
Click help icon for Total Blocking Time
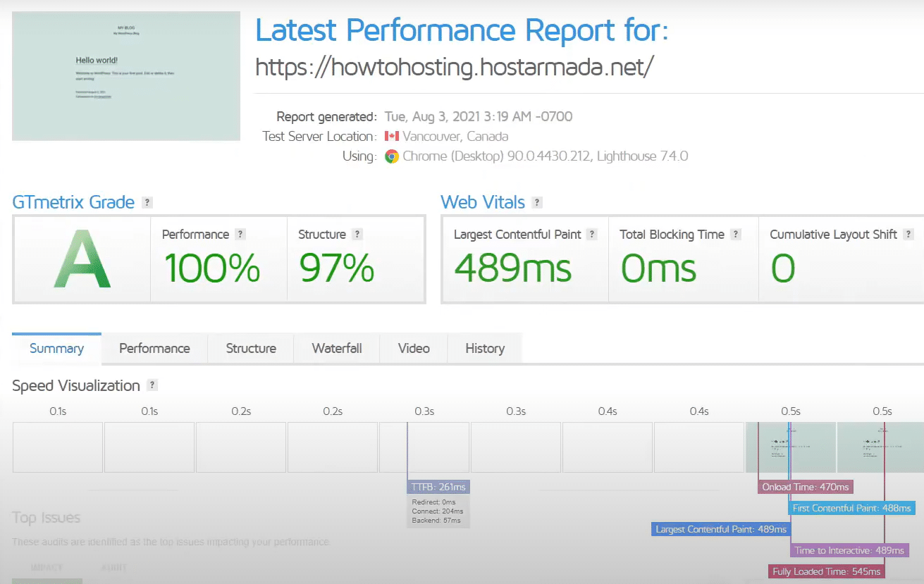click(736, 235)
